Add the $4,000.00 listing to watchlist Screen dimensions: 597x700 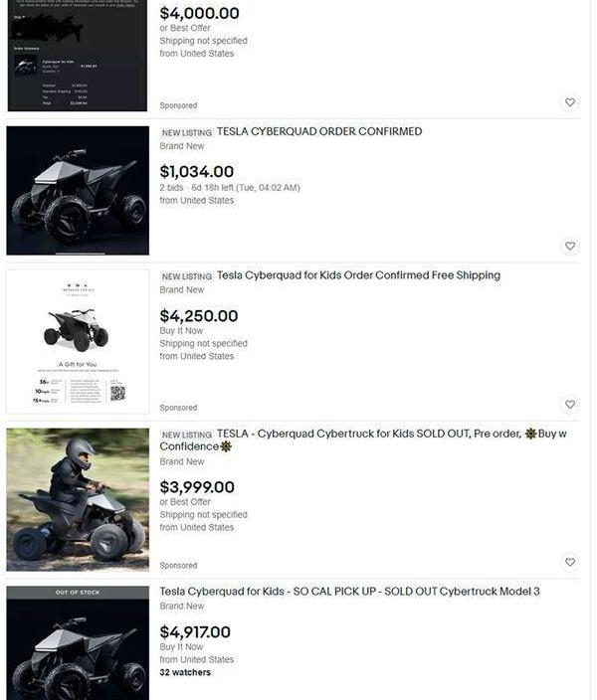click(x=570, y=102)
